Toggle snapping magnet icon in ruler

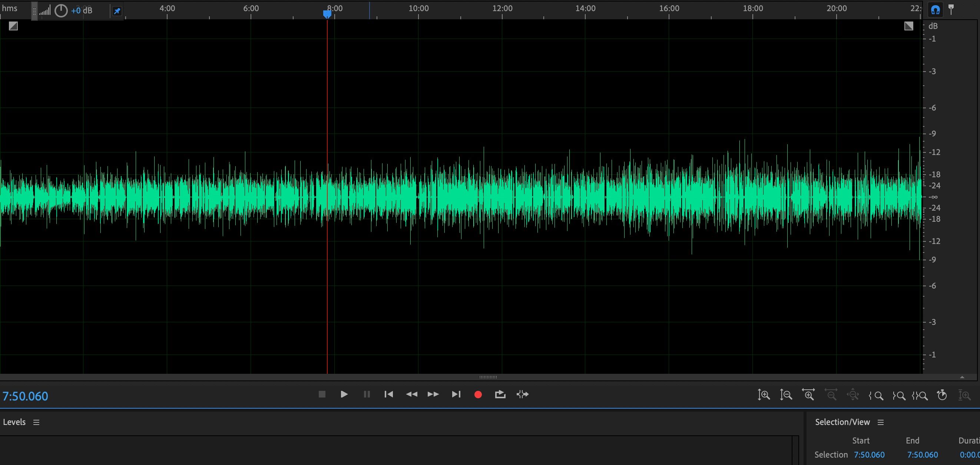[936, 10]
